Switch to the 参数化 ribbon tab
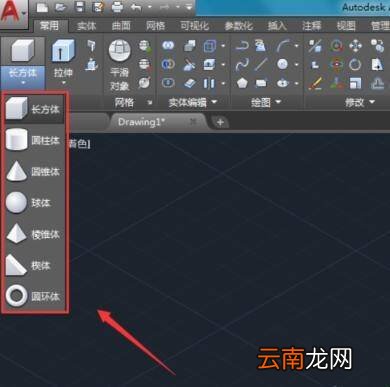The image size is (390, 387). [238, 26]
